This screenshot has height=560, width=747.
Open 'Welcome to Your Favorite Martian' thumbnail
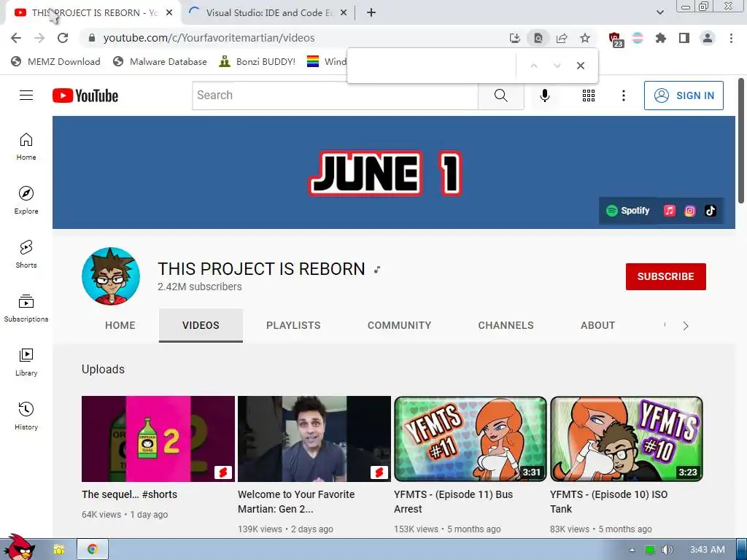point(314,438)
